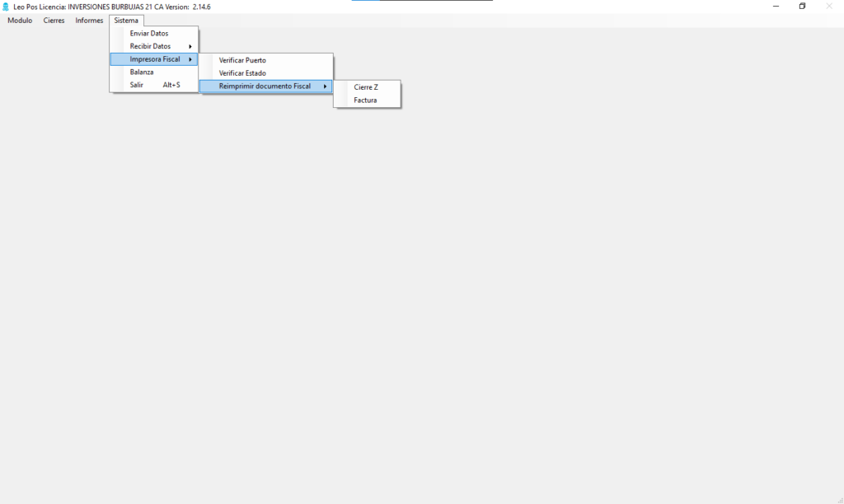Choose Factura reprint option

367,100
